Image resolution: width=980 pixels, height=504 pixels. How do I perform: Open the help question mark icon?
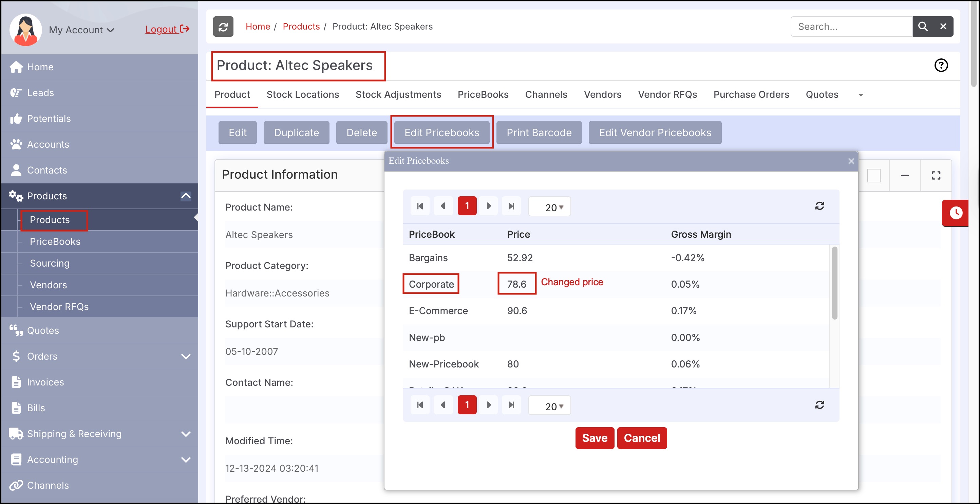[x=941, y=66]
